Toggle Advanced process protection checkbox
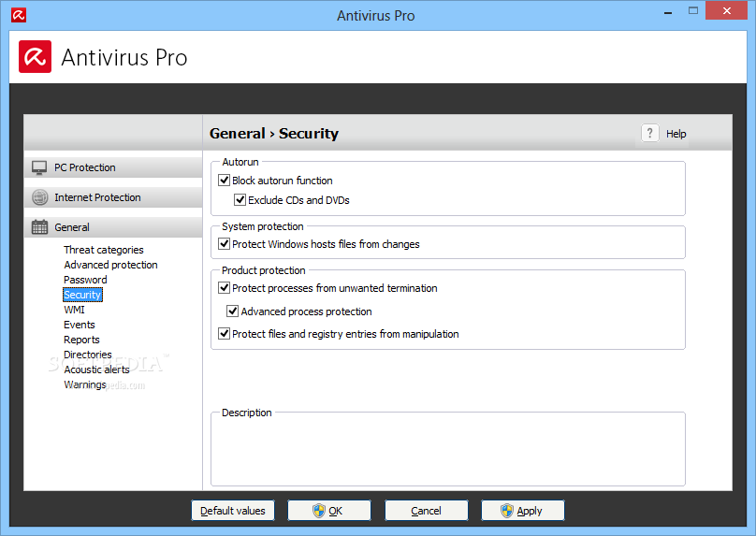The image size is (756, 536). (x=232, y=311)
